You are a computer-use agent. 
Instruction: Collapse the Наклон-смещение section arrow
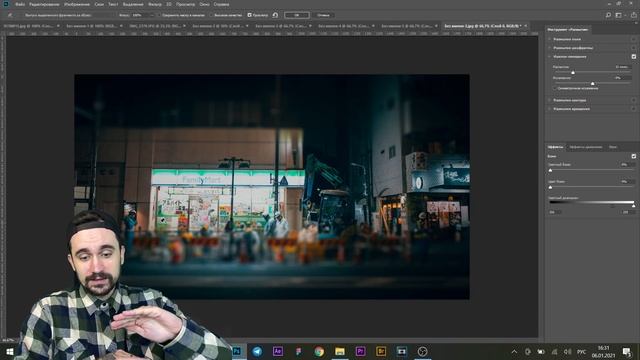click(549, 57)
